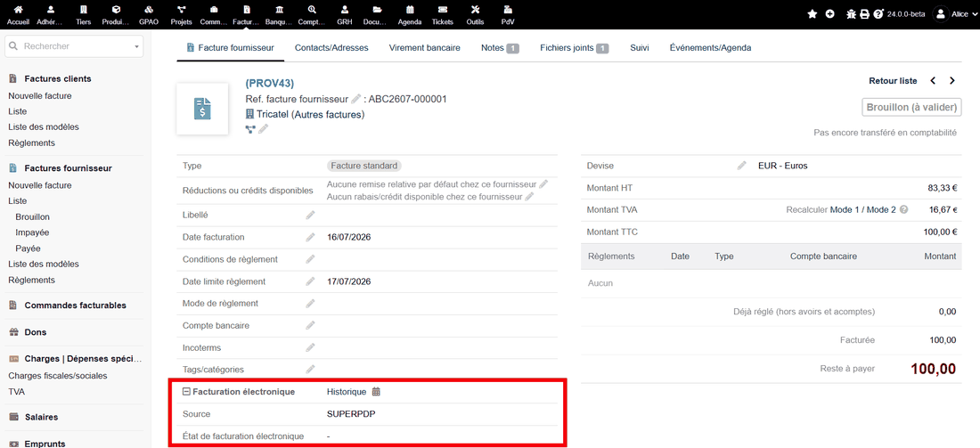The width and height of the screenshot is (980, 448).
Task: Click help icon beside Mode 2
Action: click(903, 210)
